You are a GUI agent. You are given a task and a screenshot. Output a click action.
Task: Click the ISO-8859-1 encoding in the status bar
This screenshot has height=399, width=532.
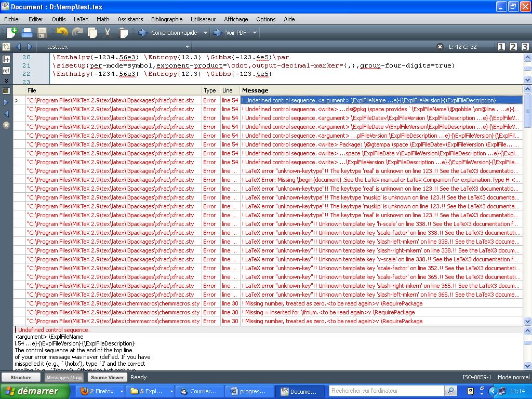[477, 377]
